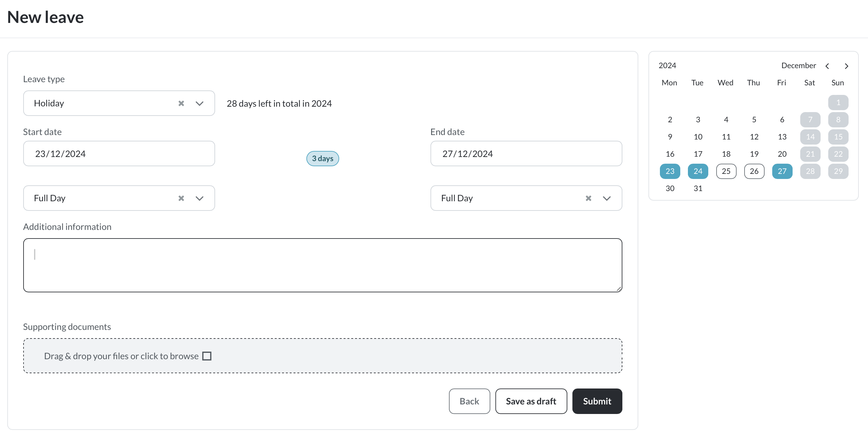Click highlighted December 27 in calendar
Screen dimensions: 868x442
782,171
